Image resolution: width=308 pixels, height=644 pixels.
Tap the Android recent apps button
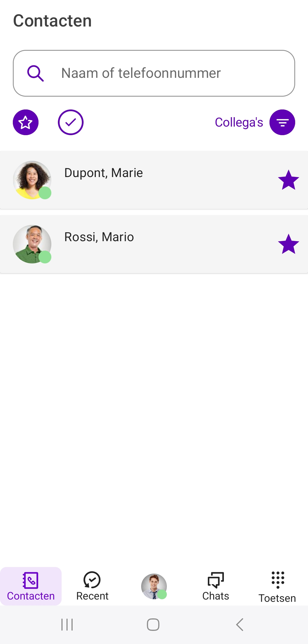click(x=67, y=625)
